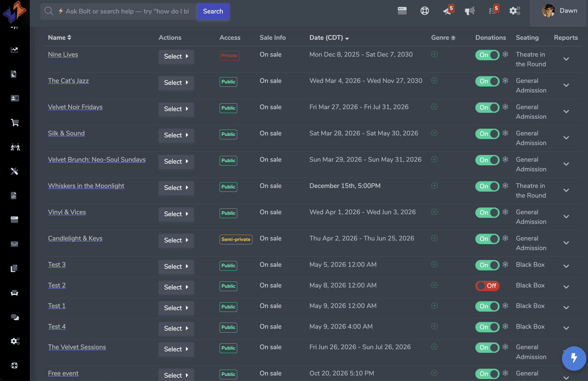This screenshot has height=381, width=588.
Task: Toggle donations for Test 1
Action: [487, 306]
